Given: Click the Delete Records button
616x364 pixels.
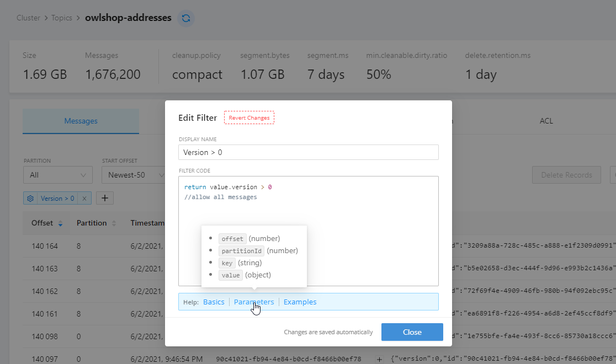Looking at the screenshot, I should click(x=566, y=175).
